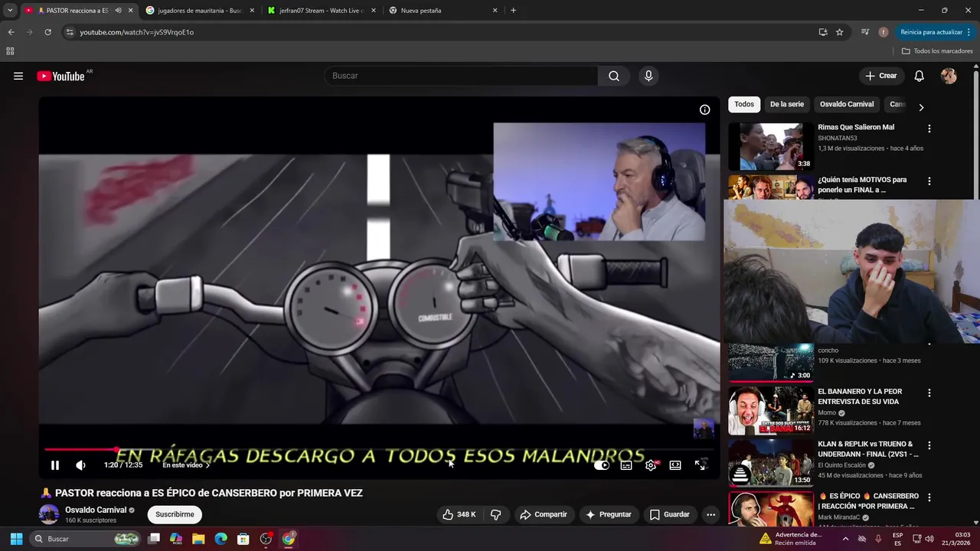Seek on the red video progress bar
Image resolution: width=980 pixels, height=551 pixels.
tap(379, 450)
